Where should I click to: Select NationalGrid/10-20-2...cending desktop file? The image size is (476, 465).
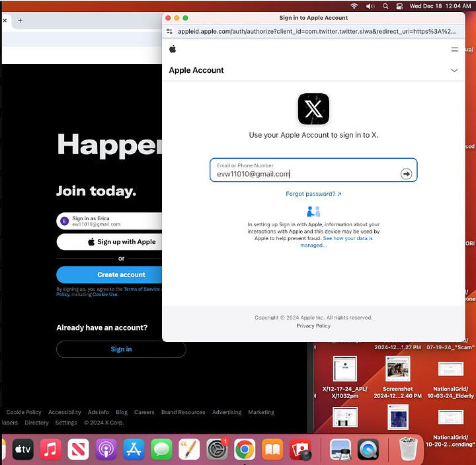[450, 429]
